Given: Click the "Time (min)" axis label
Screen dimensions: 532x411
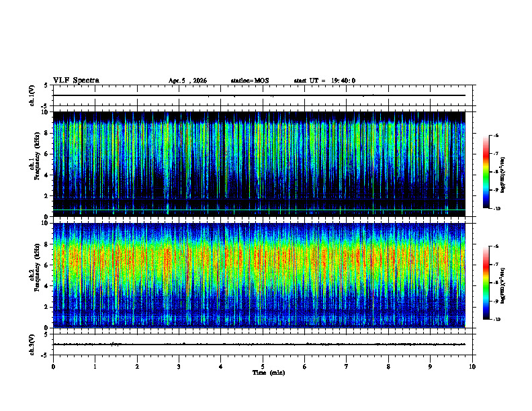Looking at the screenshot, I should pyautogui.click(x=269, y=373).
